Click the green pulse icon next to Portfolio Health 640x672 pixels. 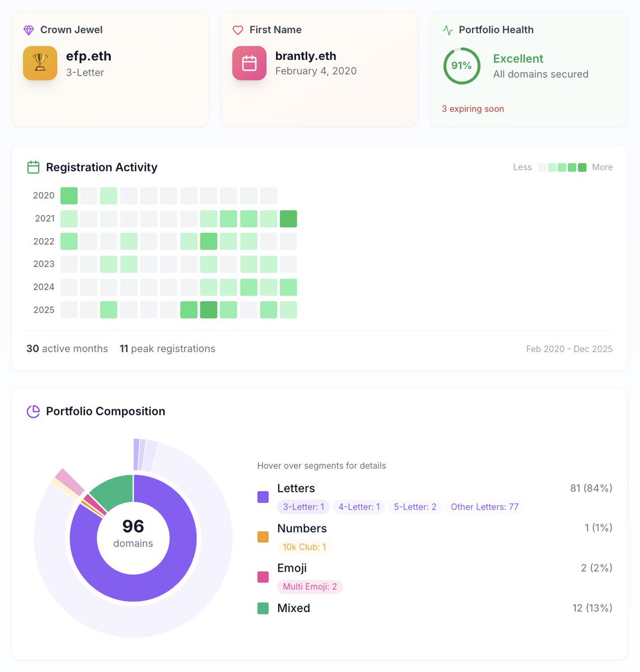pyautogui.click(x=447, y=30)
